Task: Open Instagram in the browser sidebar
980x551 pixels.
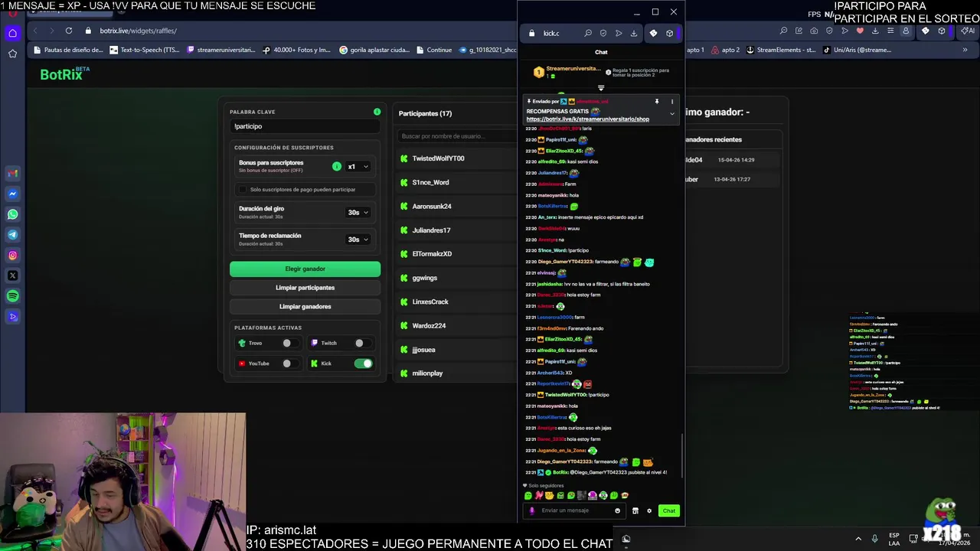Action: pos(12,256)
